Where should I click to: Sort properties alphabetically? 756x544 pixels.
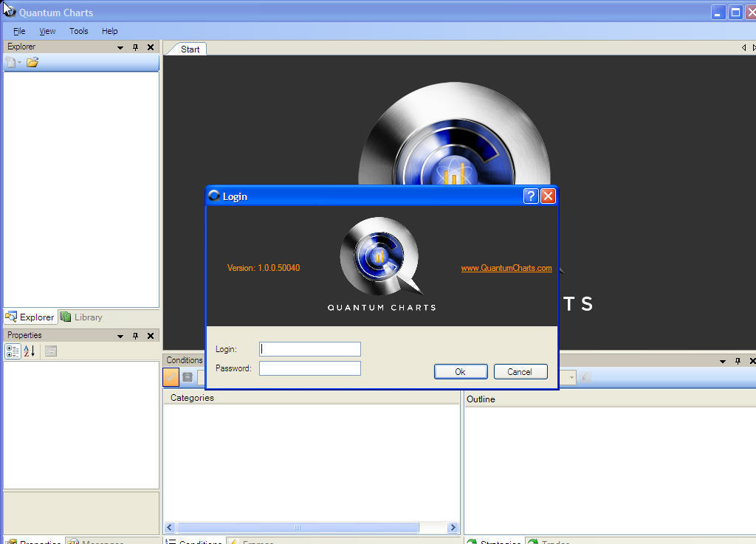[30, 351]
